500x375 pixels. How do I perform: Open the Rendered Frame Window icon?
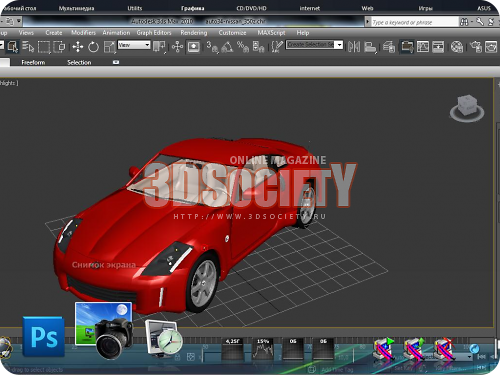click(491, 47)
